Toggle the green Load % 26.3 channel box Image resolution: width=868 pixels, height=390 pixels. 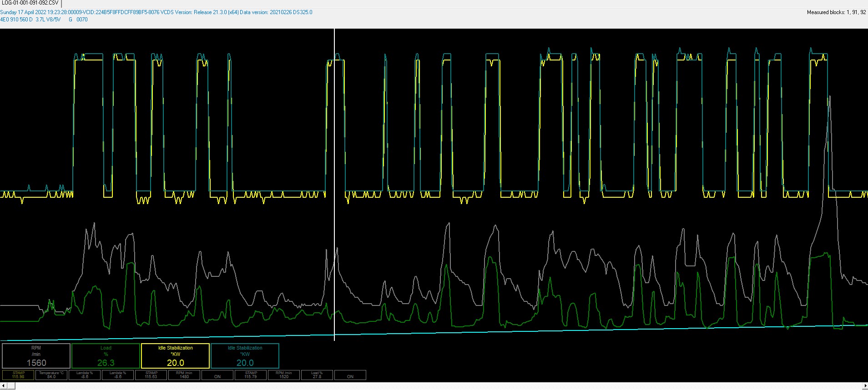click(x=106, y=355)
